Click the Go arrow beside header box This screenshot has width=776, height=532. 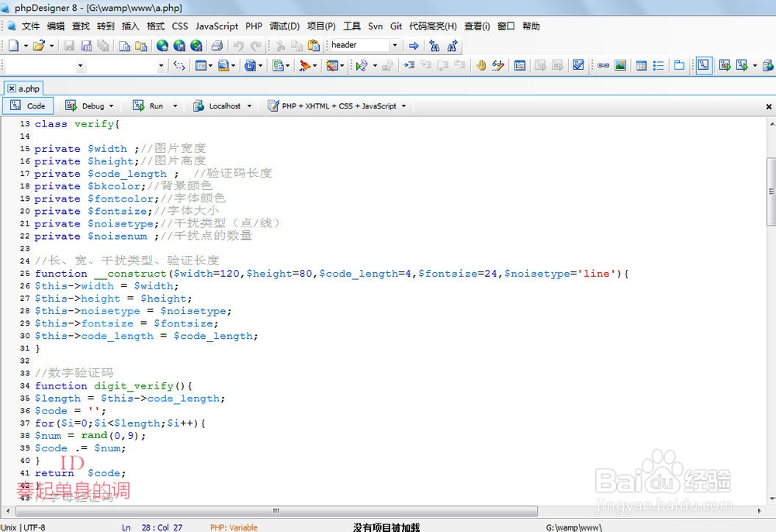[414, 46]
